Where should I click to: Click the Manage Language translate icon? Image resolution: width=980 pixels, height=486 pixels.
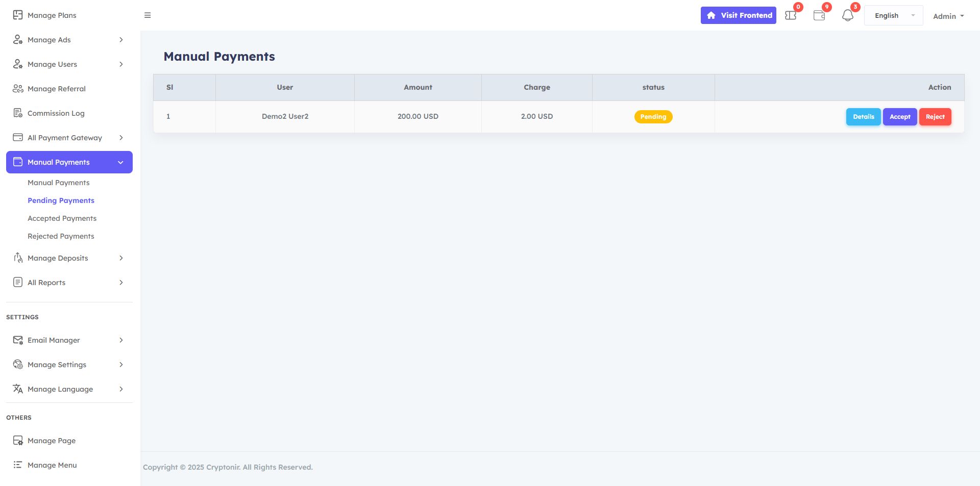[x=18, y=389]
